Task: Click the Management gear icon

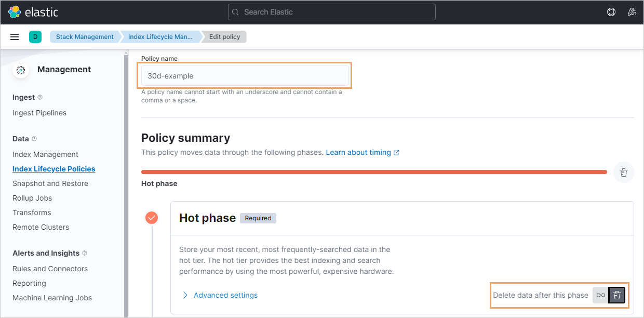Action: click(x=21, y=70)
